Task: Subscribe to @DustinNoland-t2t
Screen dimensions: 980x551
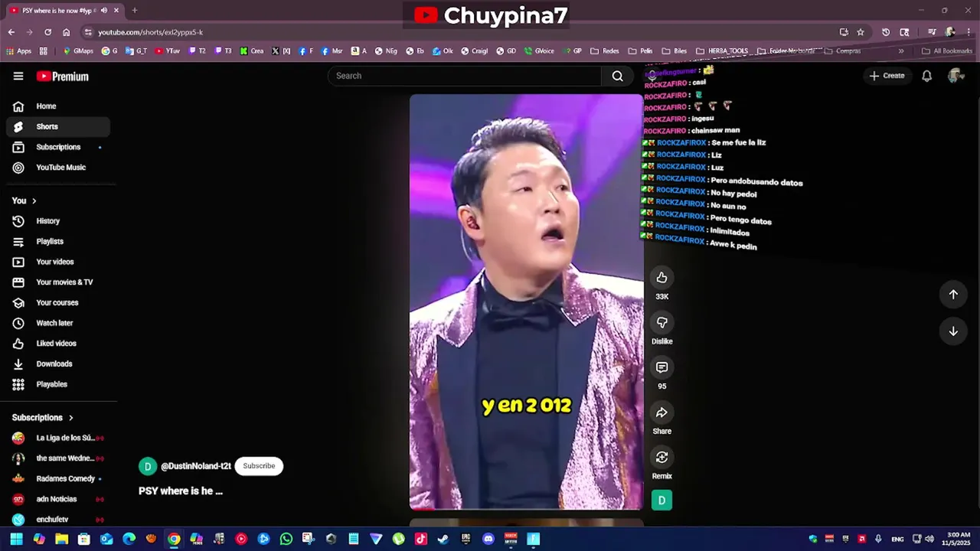Action: coord(259,466)
